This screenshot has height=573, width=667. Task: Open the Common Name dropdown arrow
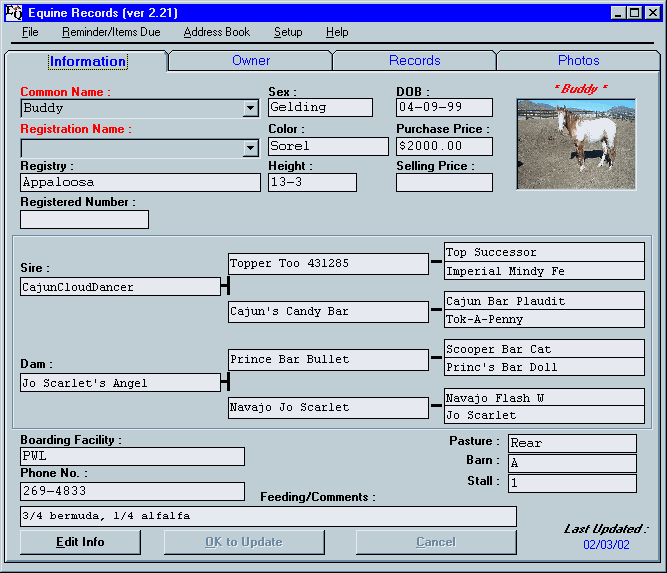pyautogui.click(x=250, y=108)
